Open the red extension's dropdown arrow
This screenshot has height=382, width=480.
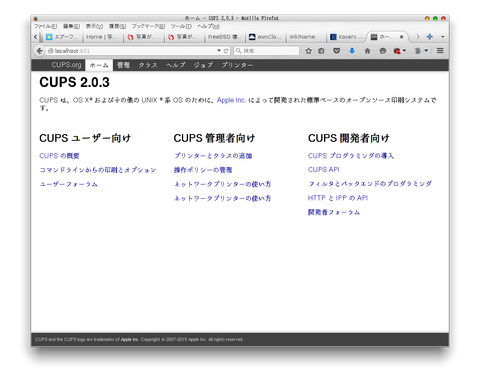point(404,51)
